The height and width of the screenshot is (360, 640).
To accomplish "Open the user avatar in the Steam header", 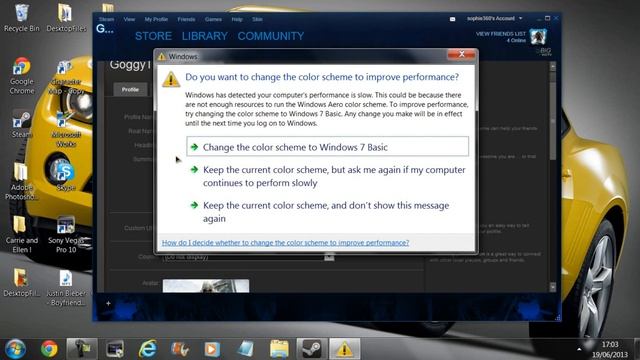I will 538,37.
